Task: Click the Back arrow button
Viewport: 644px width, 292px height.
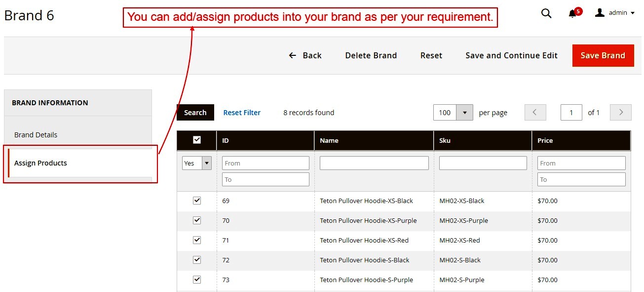Action: click(x=305, y=55)
